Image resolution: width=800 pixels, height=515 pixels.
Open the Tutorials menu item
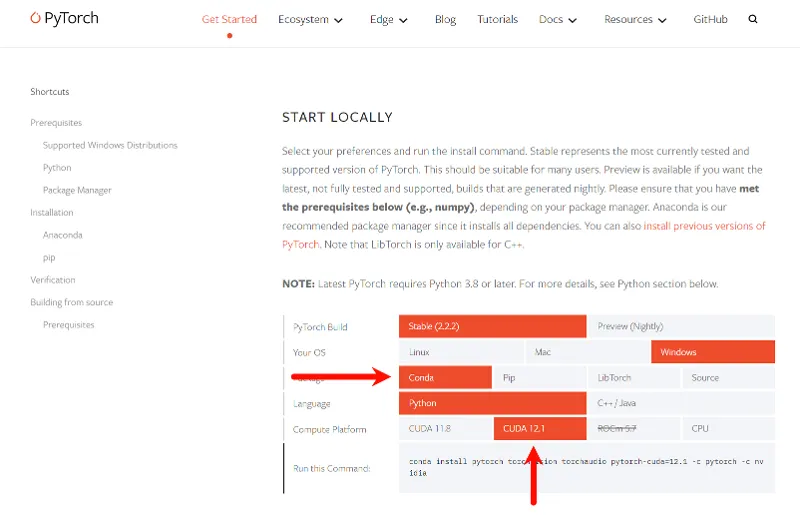[497, 19]
